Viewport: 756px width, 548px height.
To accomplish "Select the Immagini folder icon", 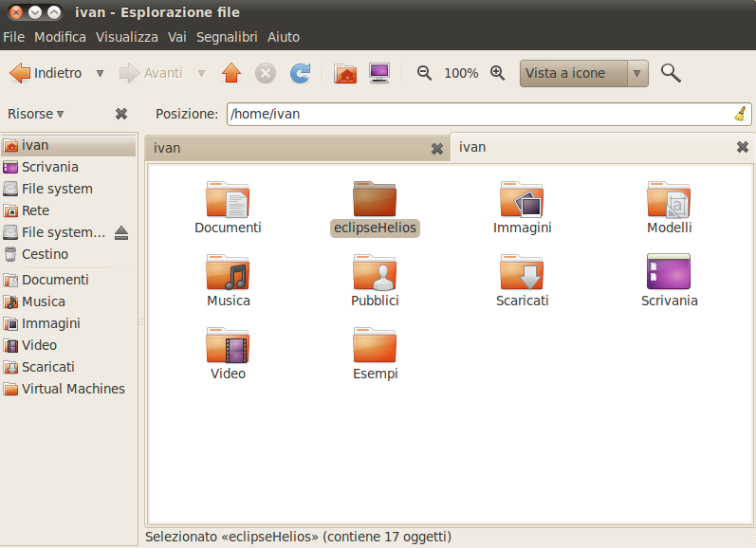I will tap(522, 199).
